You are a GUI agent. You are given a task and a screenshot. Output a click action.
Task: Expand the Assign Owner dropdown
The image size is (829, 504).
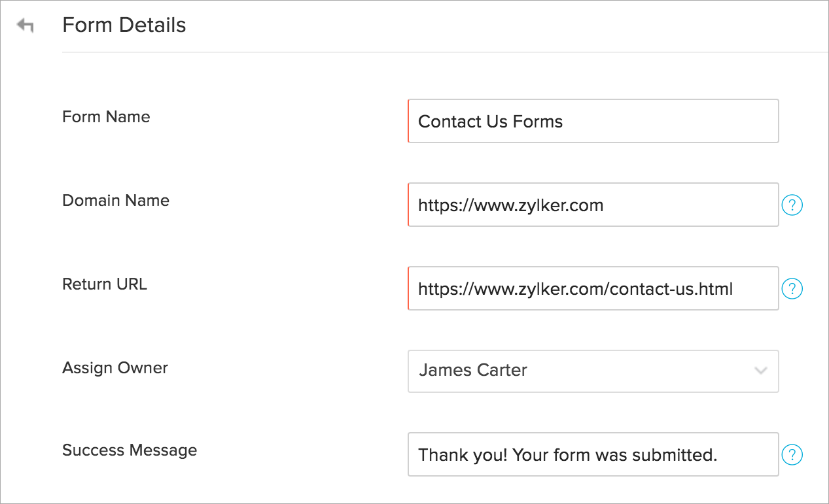coord(592,371)
